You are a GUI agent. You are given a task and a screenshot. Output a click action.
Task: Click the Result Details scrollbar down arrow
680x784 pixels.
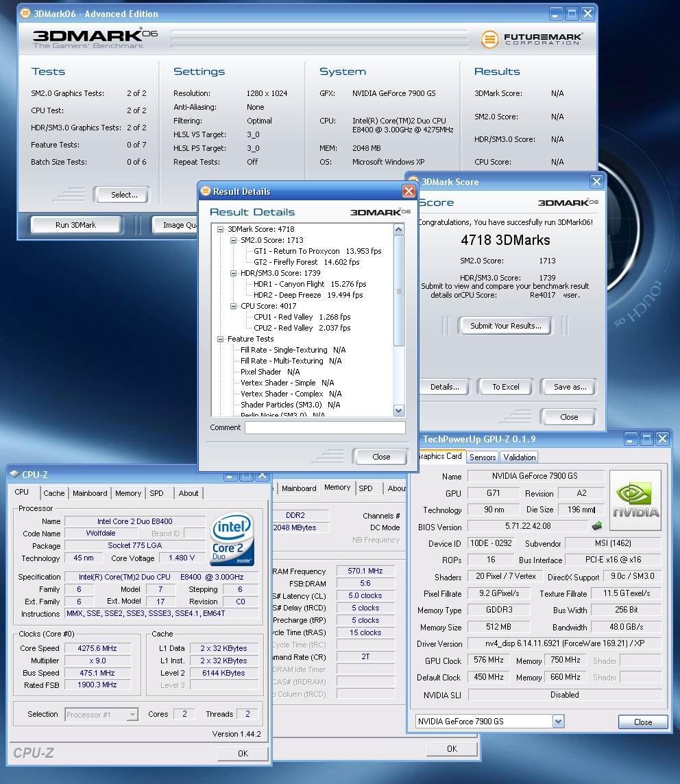(398, 410)
